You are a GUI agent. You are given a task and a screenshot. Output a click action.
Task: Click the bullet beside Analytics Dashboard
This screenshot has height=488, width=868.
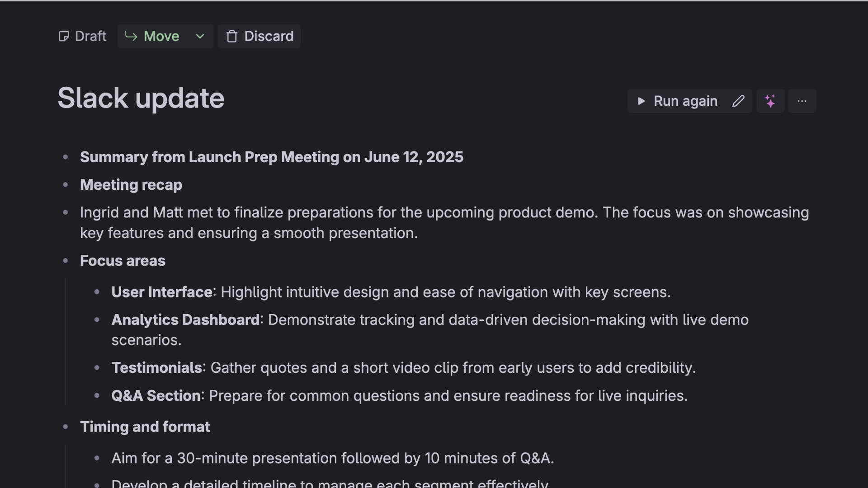97,320
